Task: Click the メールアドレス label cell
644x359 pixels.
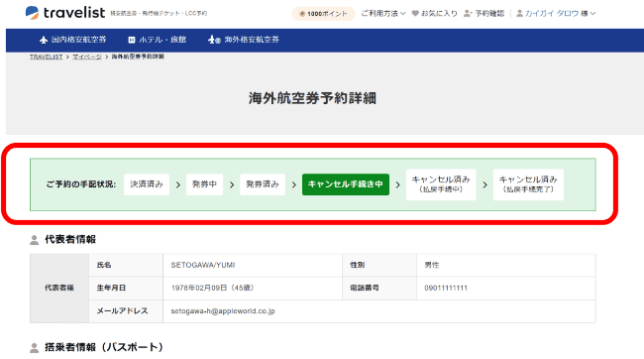Action: [x=126, y=311]
